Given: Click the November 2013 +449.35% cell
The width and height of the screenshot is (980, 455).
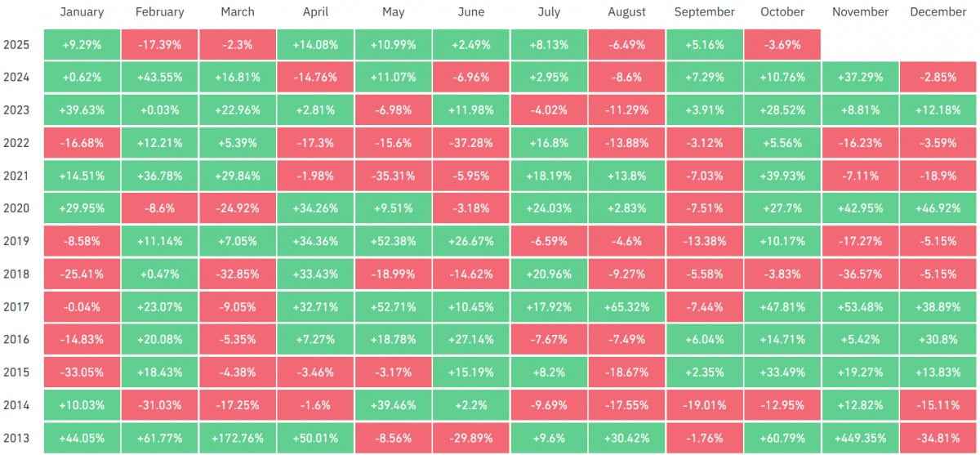Looking at the screenshot, I should pyautogui.click(x=861, y=437).
